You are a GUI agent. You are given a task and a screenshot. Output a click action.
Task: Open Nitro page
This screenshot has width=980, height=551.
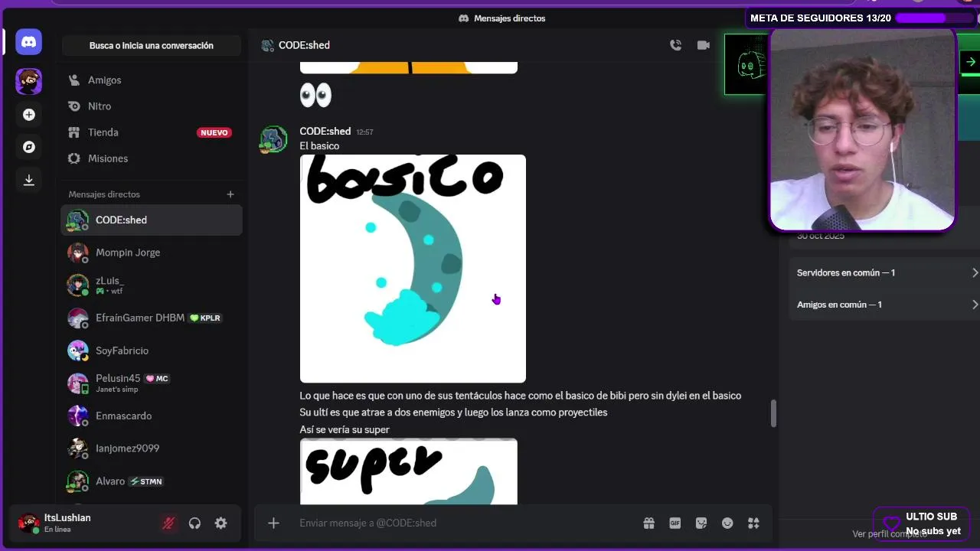pyautogui.click(x=152, y=106)
